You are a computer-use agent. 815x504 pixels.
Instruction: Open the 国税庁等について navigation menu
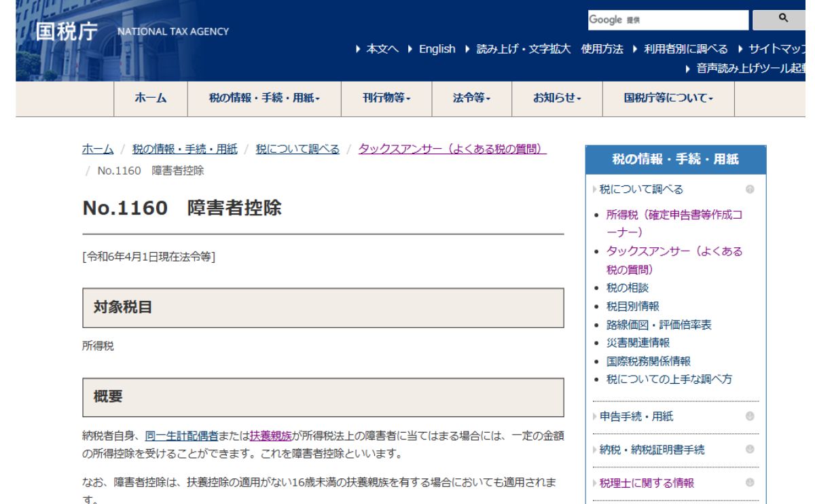point(668,98)
